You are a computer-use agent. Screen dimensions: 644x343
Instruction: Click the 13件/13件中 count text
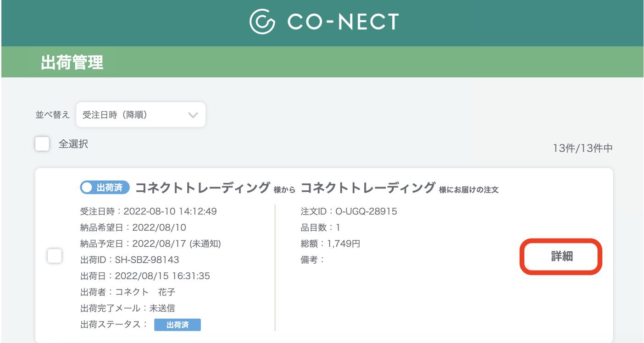(x=583, y=148)
